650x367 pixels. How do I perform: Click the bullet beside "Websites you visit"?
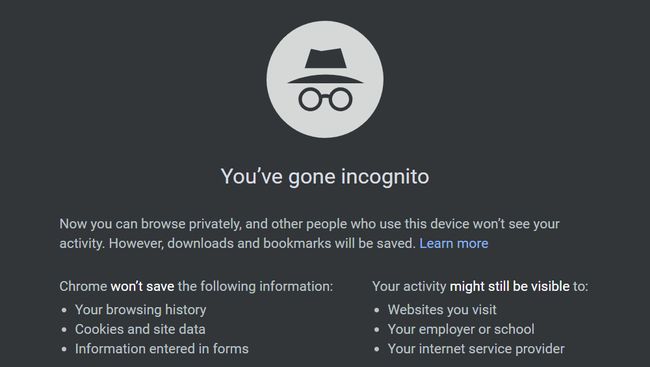[x=376, y=310]
